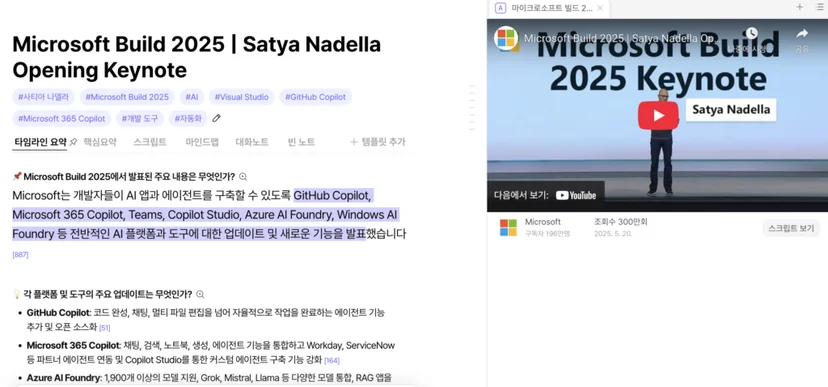Select the 타임라인 요약 tab
The height and width of the screenshot is (387, 828).
click(x=40, y=142)
